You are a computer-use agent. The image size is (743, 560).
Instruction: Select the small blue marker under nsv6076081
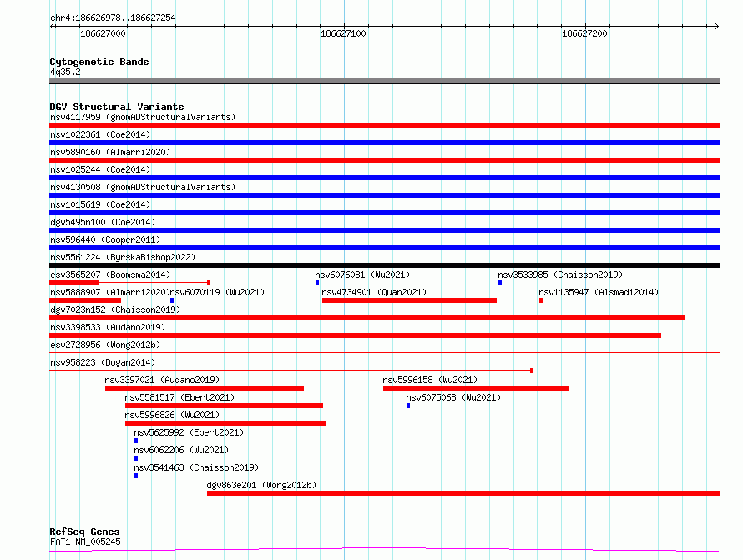point(317,283)
